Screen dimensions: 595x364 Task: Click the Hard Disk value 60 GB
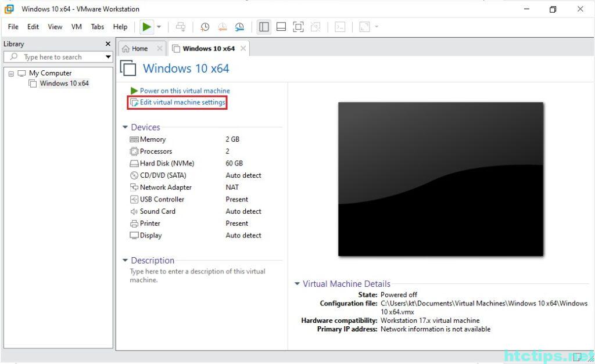click(234, 163)
